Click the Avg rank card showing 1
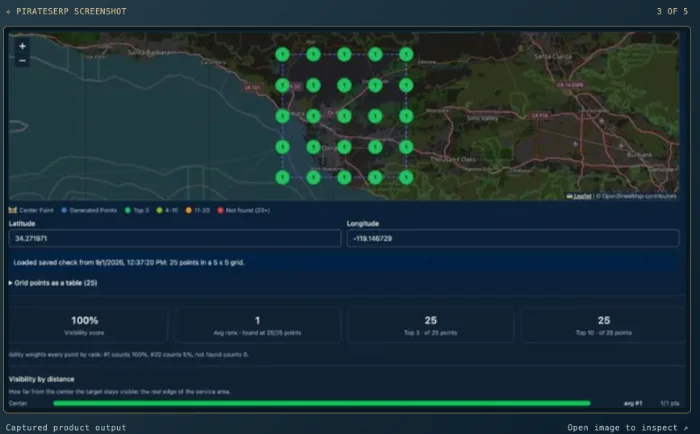Image resolution: width=700 pixels, height=434 pixels. click(257, 325)
